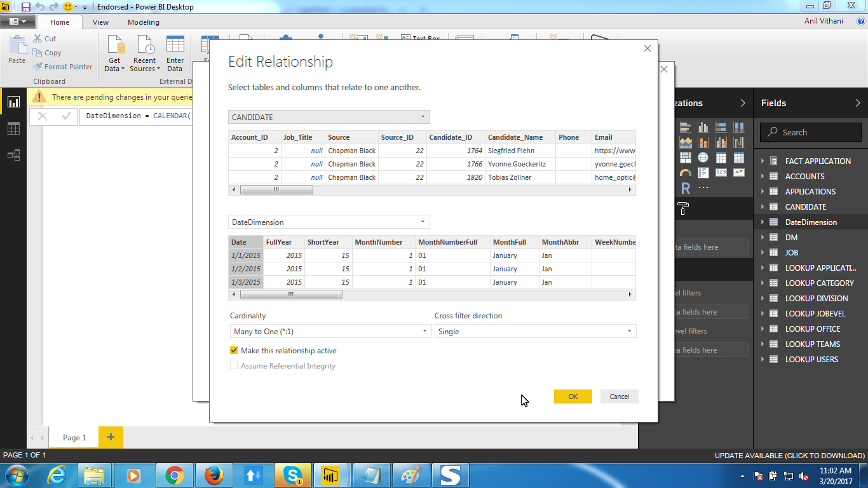The image size is (868, 488).
Task: Open Google Chrome from the taskbar
Action: (175, 475)
